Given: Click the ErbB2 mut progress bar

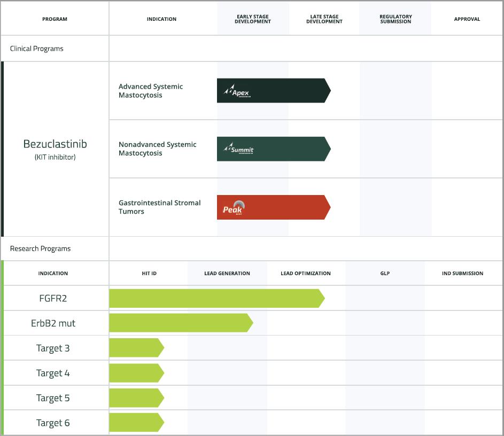Looking at the screenshot, I should click(x=180, y=323).
